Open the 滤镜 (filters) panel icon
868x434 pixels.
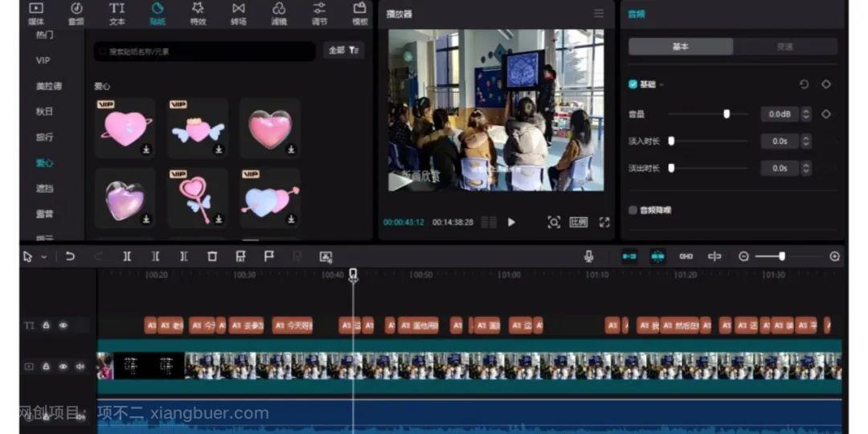point(279,12)
